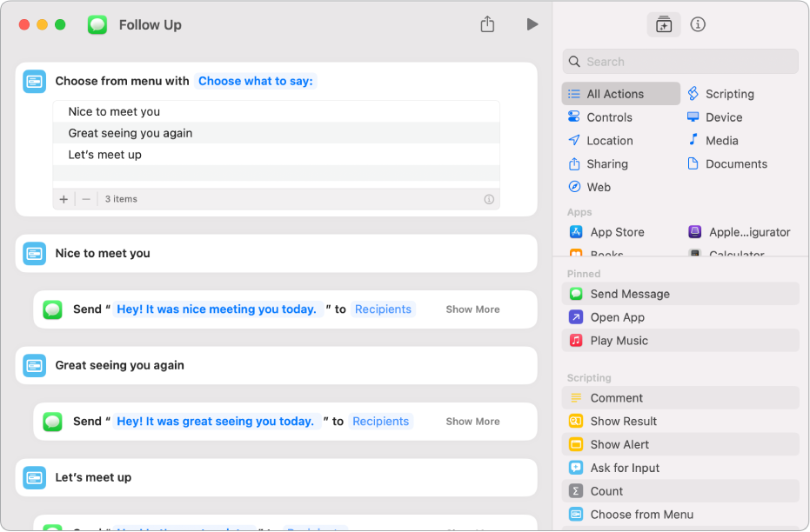Open the Media category
810x532 pixels.
[x=713, y=140]
